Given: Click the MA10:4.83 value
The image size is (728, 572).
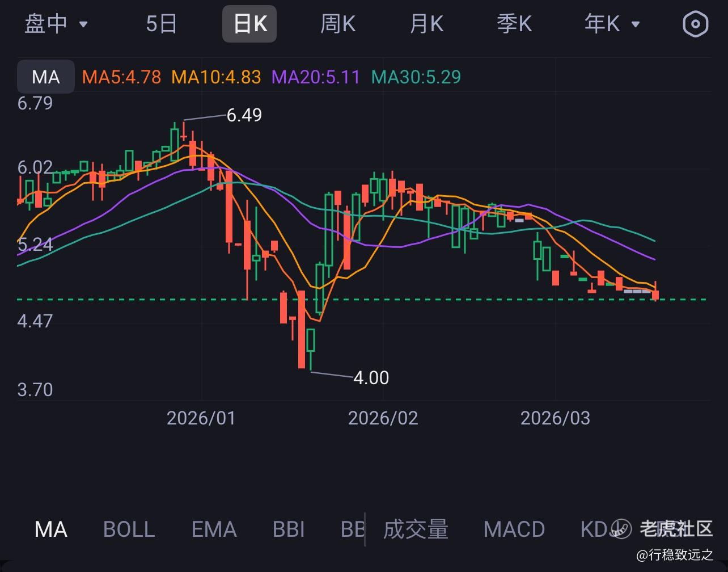Looking at the screenshot, I should (x=216, y=77).
